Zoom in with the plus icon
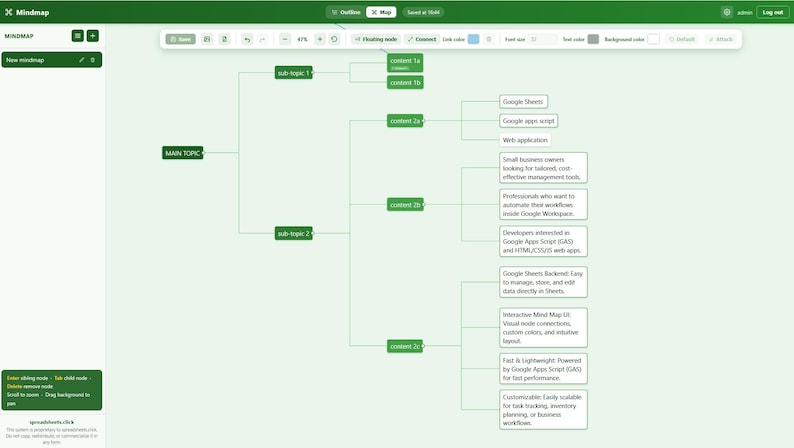The width and height of the screenshot is (794, 448). 320,39
